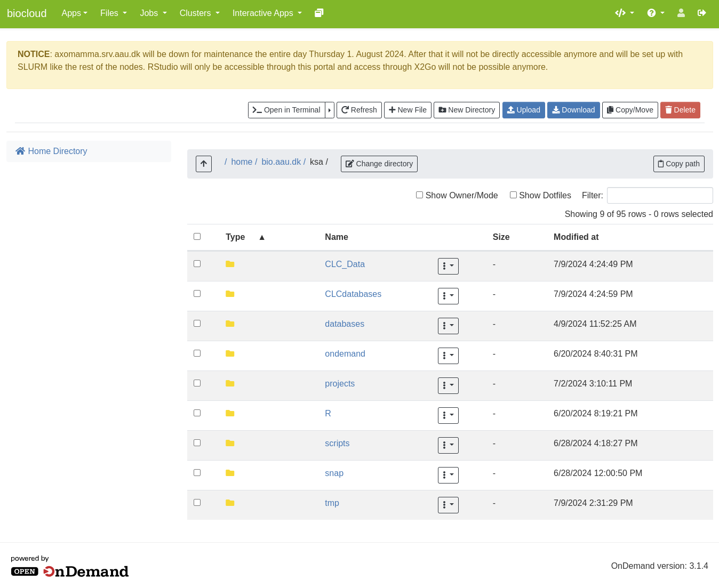Click the Change directory button

[379, 164]
